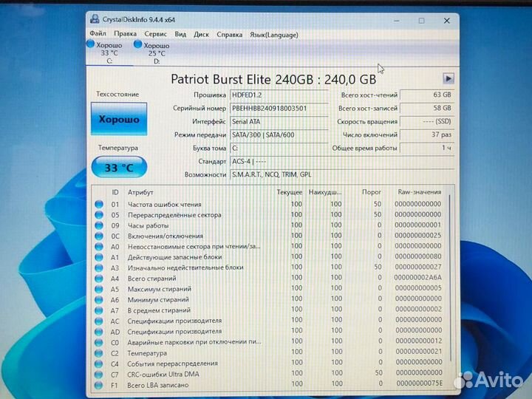Click the Порог column header
This screenshot has width=532, height=399.
(371, 191)
